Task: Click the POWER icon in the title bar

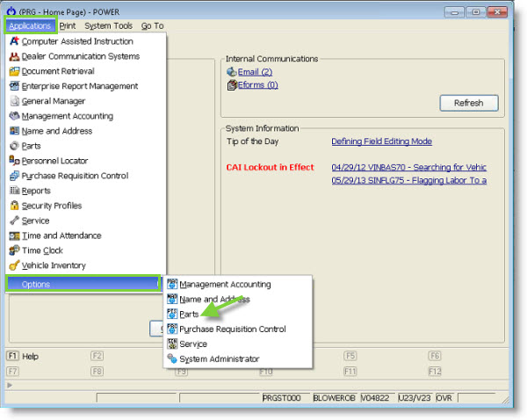Action: tap(11, 11)
